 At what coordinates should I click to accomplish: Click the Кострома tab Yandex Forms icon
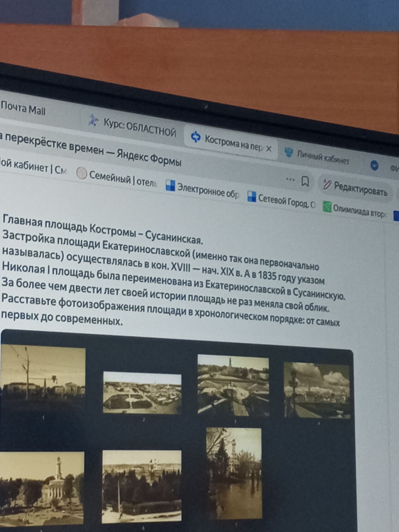pos(196,137)
